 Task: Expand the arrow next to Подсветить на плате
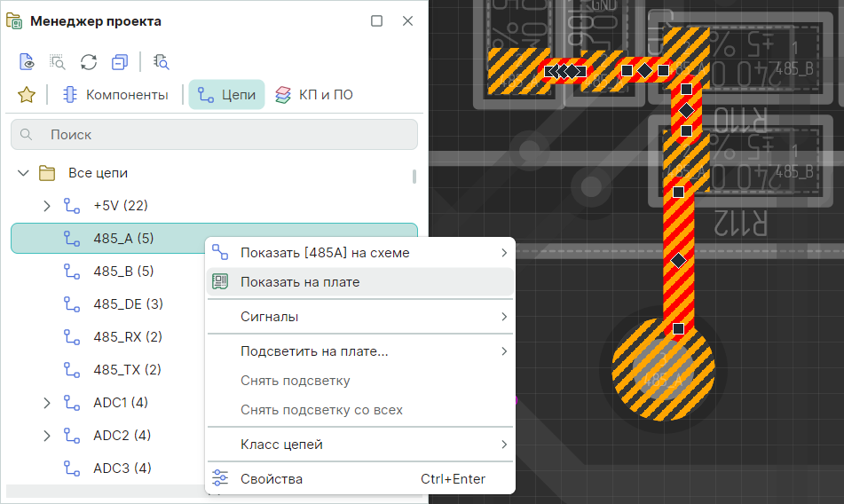(504, 351)
